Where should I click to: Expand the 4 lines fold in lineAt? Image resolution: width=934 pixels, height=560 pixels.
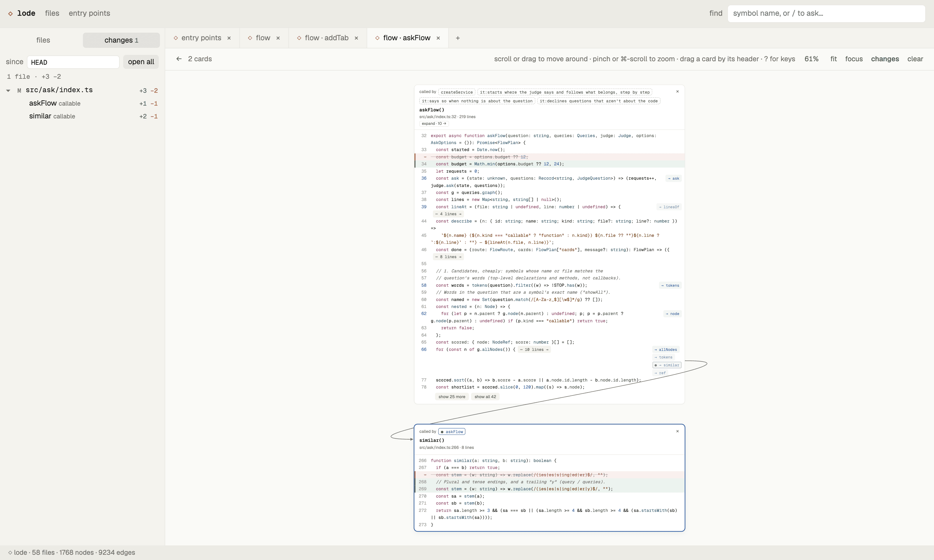click(x=448, y=214)
